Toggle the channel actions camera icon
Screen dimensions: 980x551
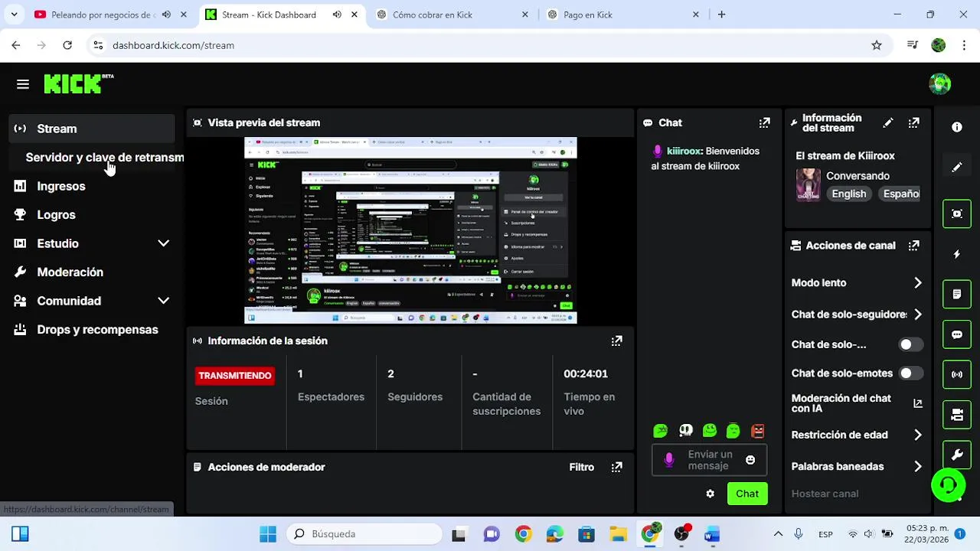click(957, 415)
